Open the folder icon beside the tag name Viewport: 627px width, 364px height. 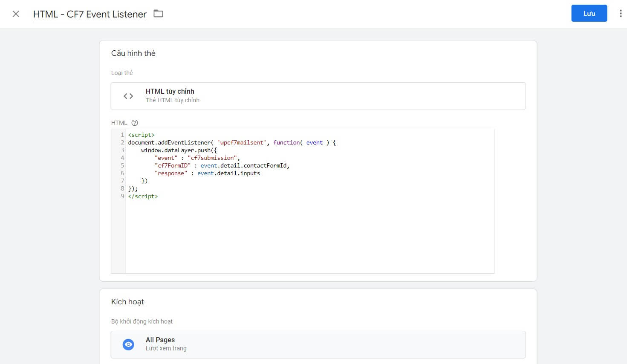(158, 14)
